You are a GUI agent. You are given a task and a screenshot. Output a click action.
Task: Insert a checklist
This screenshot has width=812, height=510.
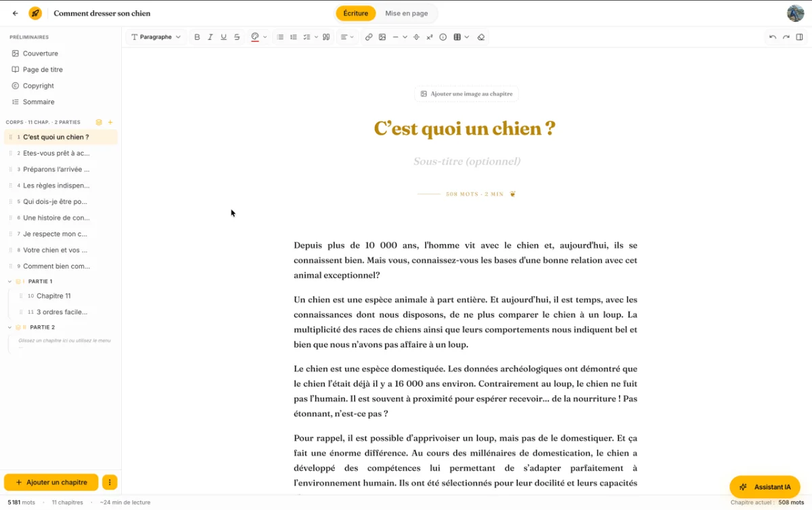[307, 37]
